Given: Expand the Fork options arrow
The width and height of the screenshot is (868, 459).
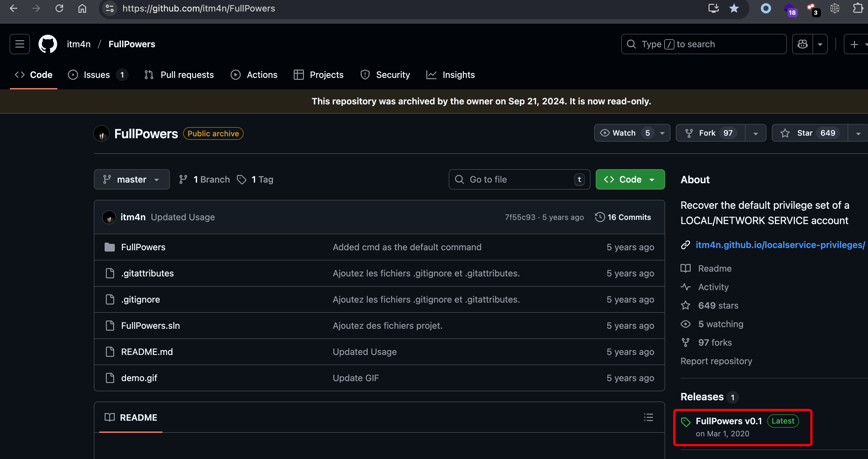Looking at the screenshot, I should pyautogui.click(x=755, y=133).
